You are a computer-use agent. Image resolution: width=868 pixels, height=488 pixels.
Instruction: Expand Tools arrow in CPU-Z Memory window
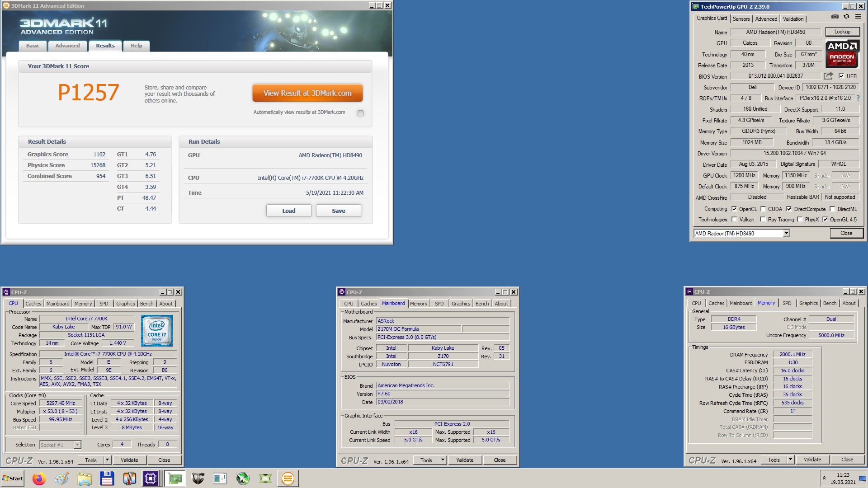pyautogui.click(x=790, y=460)
